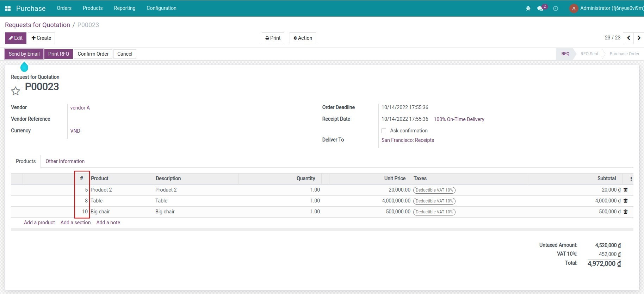This screenshot has height=294, width=644.
Task: Toggle the Ask confirmation checkbox
Action: (x=384, y=131)
